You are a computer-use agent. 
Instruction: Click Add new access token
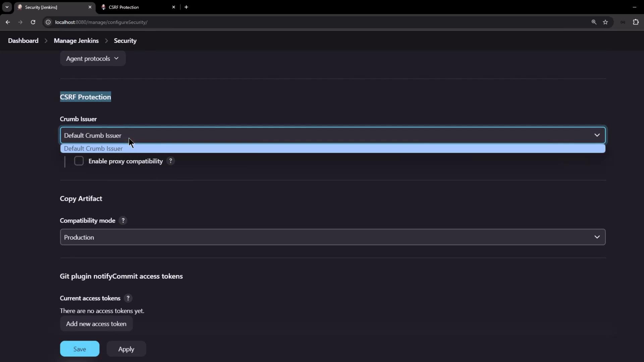96,324
